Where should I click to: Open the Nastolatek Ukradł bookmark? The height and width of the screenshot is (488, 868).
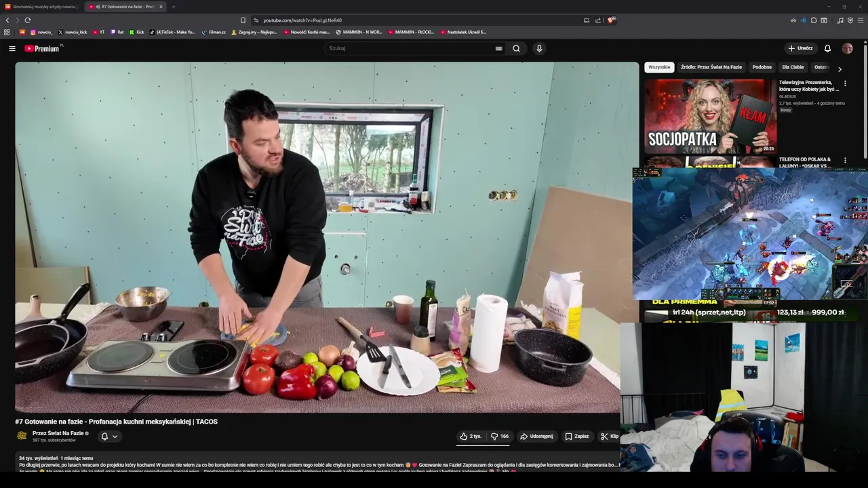tap(463, 32)
